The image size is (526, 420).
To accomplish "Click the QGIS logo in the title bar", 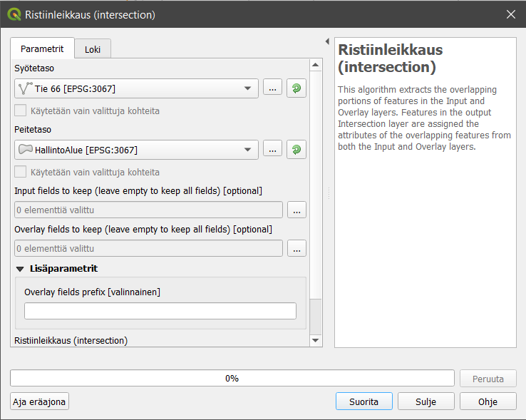I will 14,14.
